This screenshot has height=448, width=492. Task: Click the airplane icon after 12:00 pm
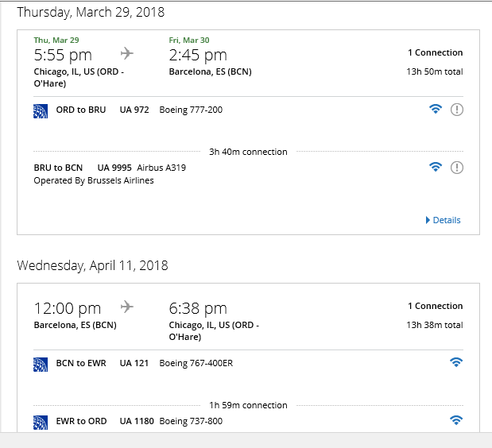point(127,307)
